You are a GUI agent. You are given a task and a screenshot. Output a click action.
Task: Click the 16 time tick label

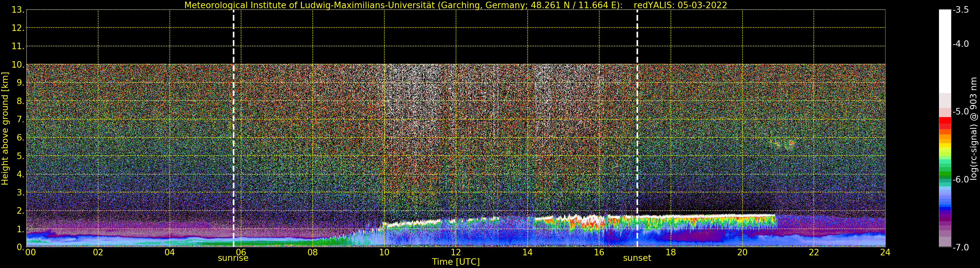point(599,252)
